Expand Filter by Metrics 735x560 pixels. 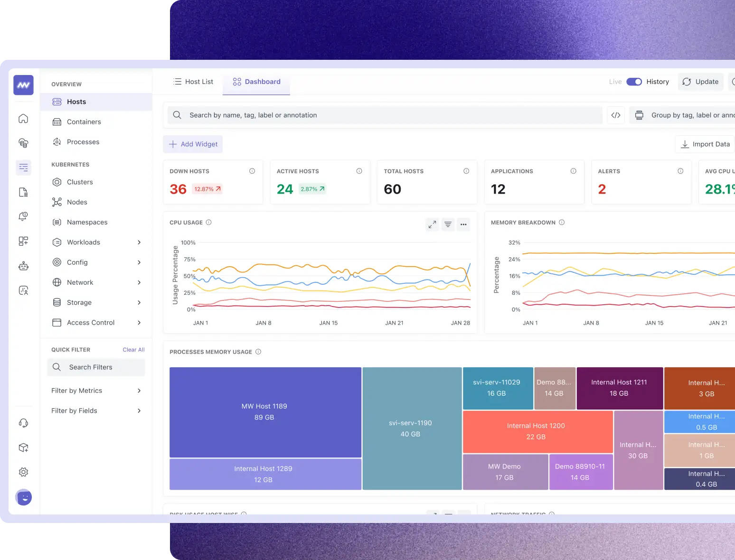[139, 391]
